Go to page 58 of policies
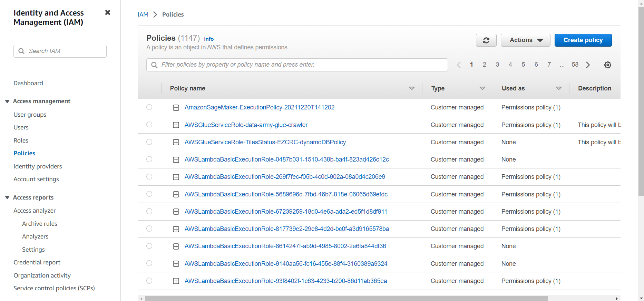This screenshot has width=644, height=301. pos(575,65)
